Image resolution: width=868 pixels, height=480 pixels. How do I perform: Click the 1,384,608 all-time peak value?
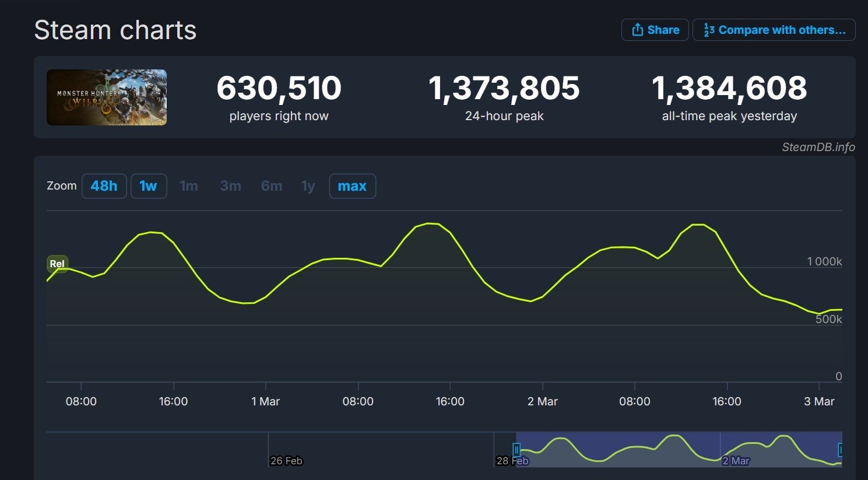729,88
